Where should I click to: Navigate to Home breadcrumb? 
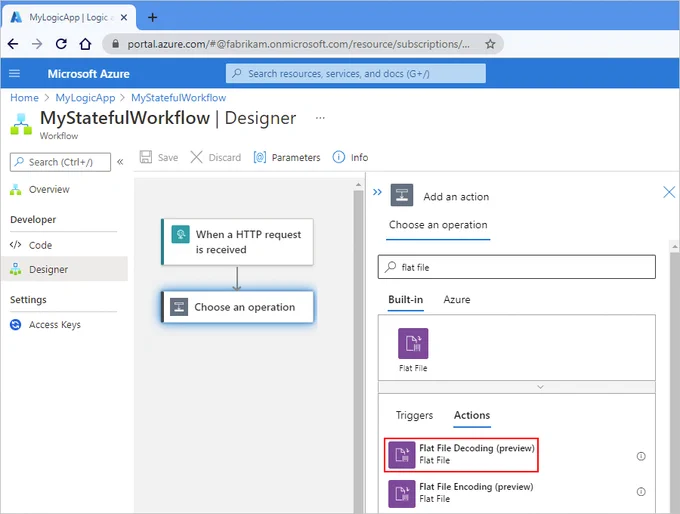click(24, 98)
